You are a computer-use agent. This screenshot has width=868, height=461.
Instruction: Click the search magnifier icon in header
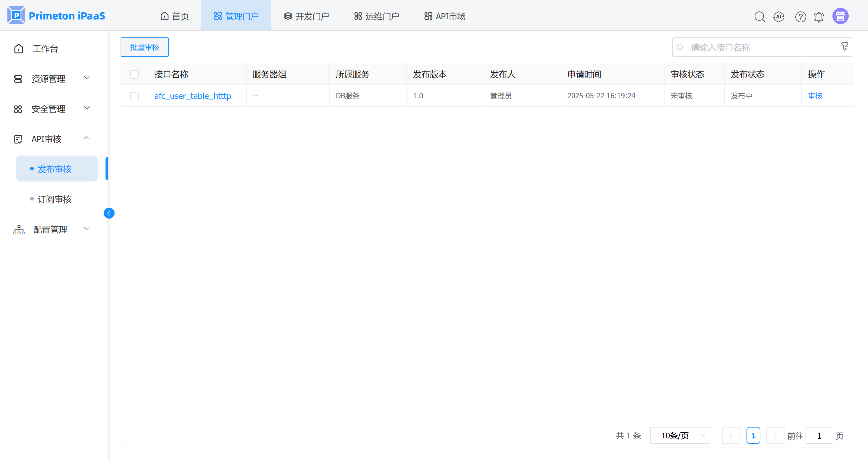pos(759,17)
